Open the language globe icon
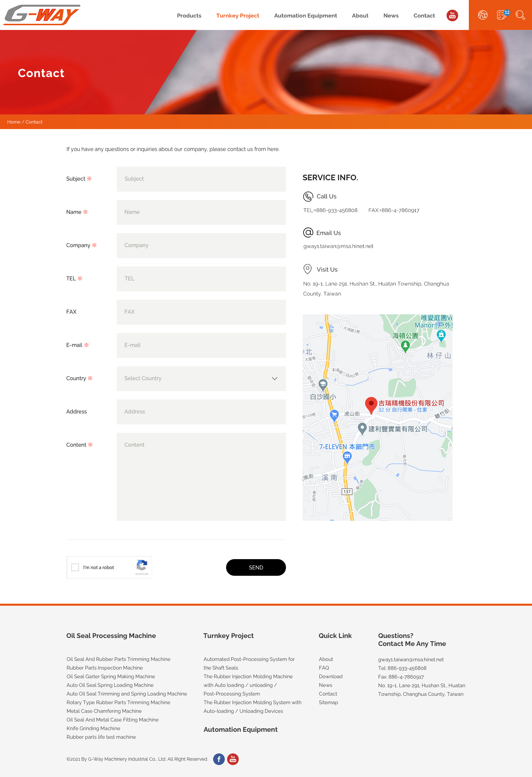Image resolution: width=532 pixels, height=777 pixels. (x=482, y=15)
